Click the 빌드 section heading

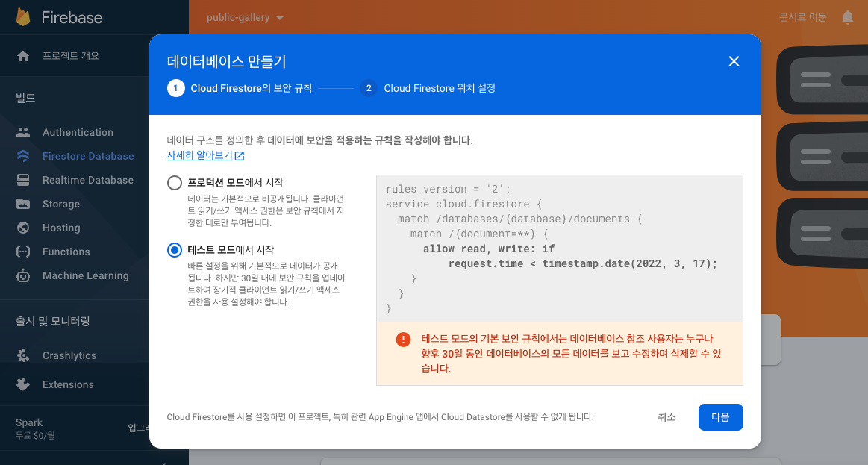point(25,98)
